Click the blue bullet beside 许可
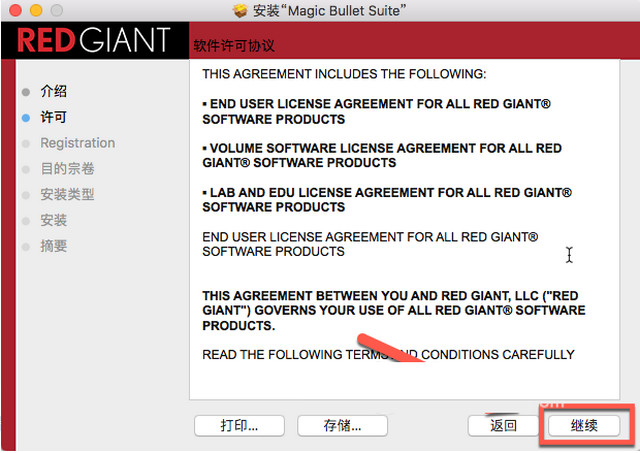Viewport: 640px width, 453px height. click(x=26, y=118)
